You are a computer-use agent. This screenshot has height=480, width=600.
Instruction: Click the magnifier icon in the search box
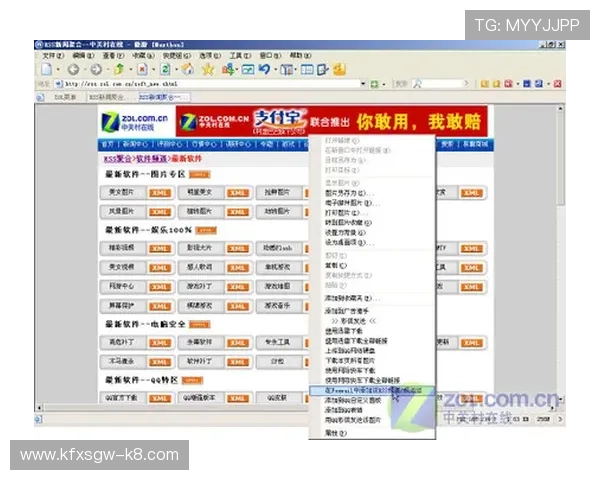[x=417, y=83]
